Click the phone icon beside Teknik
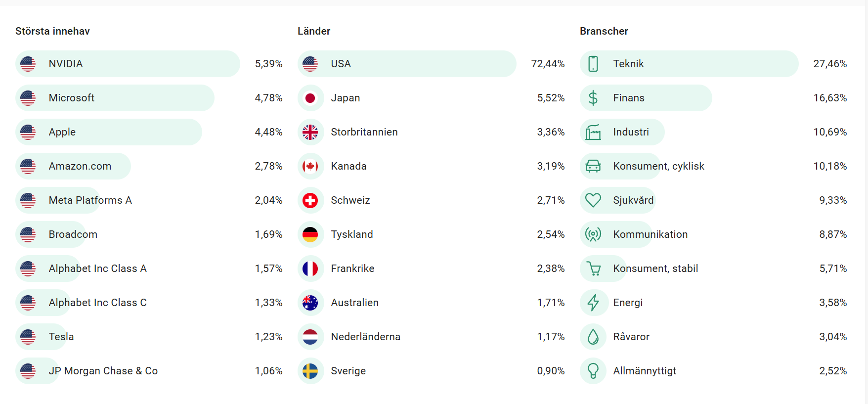This screenshot has height=404, width=868. (x=593, y=64)
